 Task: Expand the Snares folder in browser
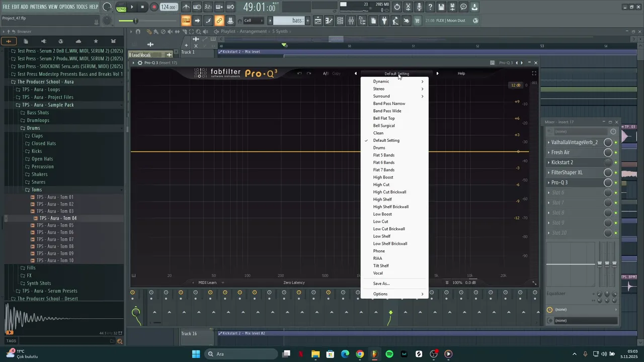click(38, 182)
